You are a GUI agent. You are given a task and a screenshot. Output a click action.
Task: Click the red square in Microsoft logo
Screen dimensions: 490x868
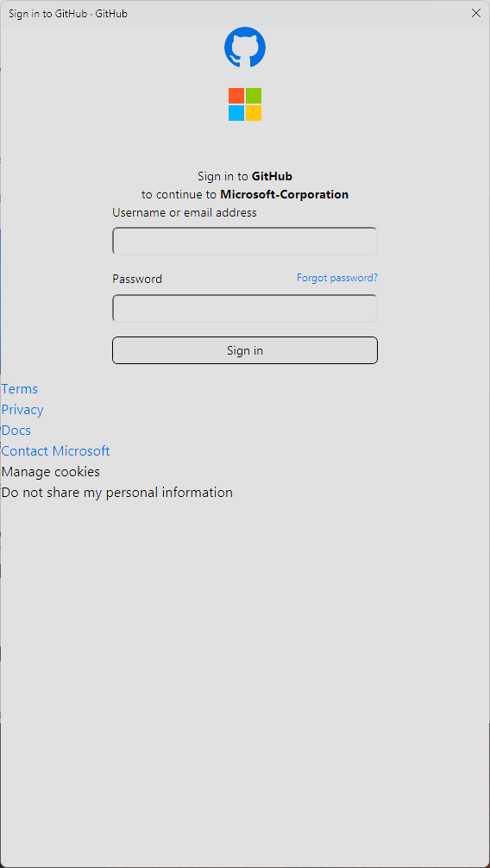click(236, 96)
